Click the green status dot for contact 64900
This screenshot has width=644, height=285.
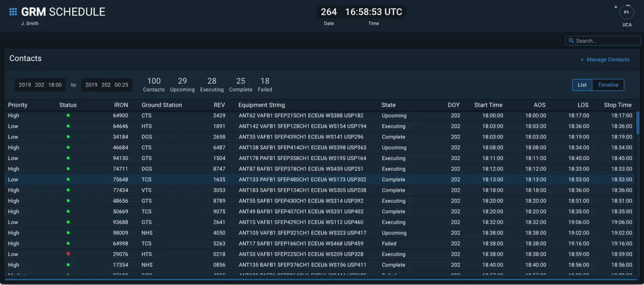(68, 115)
